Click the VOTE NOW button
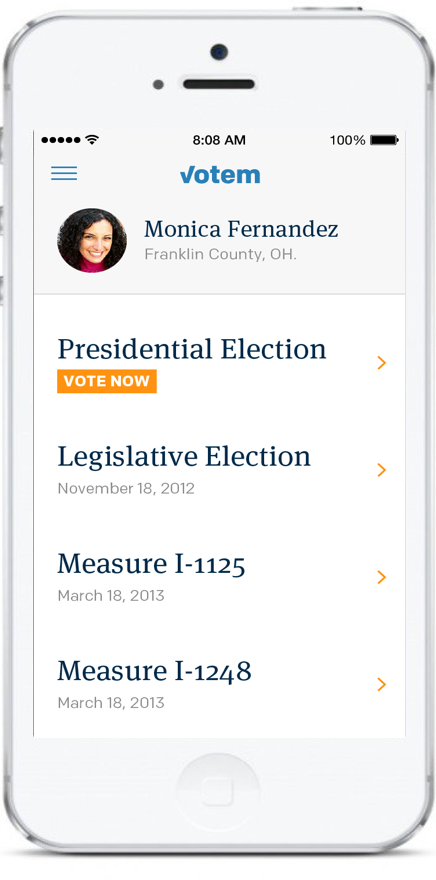The width and height of the screenshot is (436, 880). [x=107, y=381]
